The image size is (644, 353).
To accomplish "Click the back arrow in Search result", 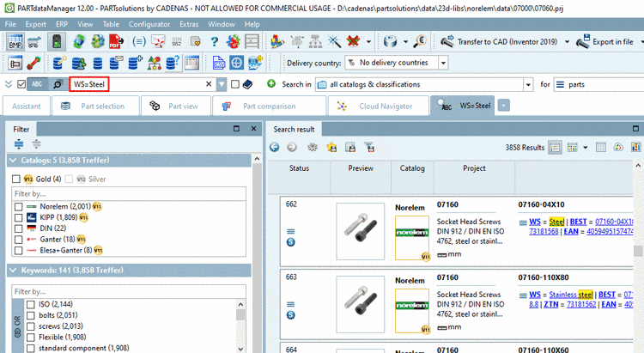I will click(275, 147).
